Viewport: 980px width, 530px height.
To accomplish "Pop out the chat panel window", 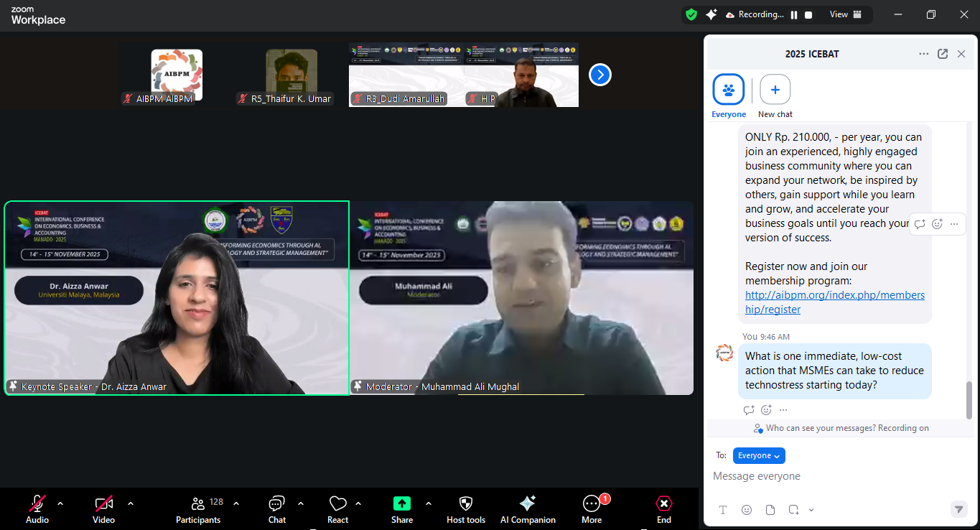I will 943,54.
